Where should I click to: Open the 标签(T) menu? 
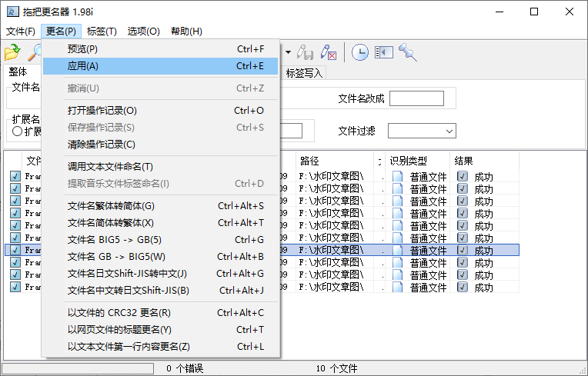[102, 31]
